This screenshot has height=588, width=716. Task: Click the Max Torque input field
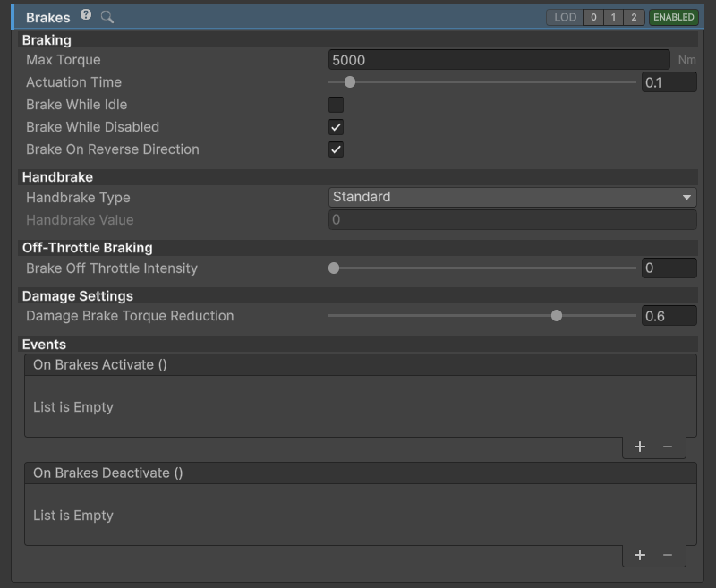click(499, 60)
